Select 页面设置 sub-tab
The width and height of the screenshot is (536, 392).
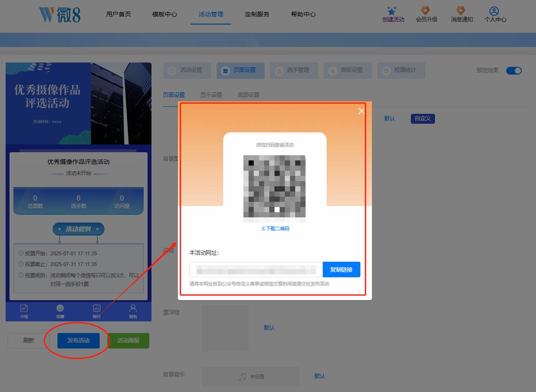point(174,95)
